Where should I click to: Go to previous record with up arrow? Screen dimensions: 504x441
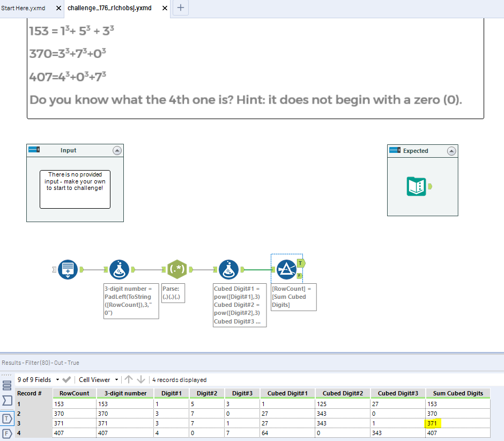click(x=129, y=379)
